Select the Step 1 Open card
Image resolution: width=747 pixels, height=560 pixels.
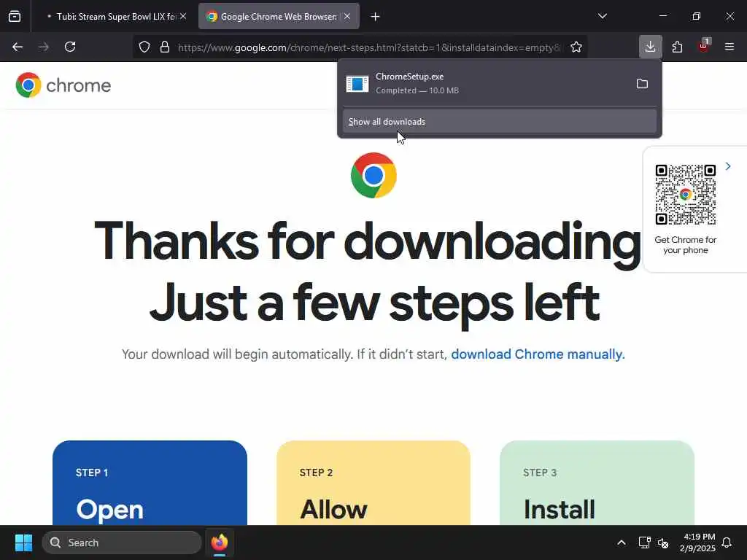[x=150, y=483]
